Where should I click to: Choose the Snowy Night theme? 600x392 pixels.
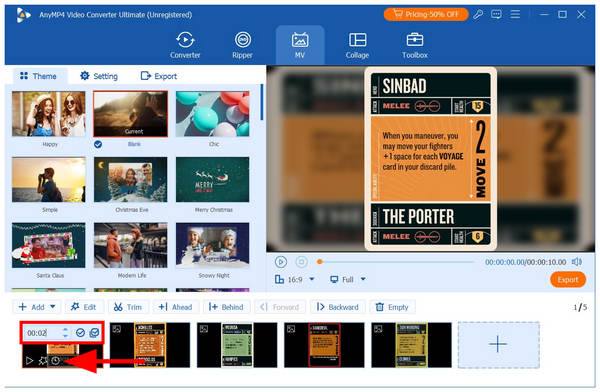pyautogui.click(x=212, y=245)
